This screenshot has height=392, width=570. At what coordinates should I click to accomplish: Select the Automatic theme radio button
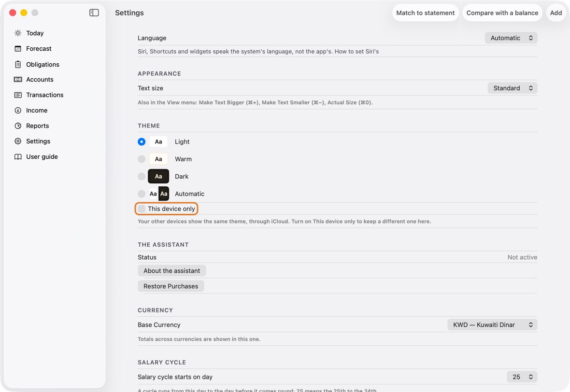[142, 194]
